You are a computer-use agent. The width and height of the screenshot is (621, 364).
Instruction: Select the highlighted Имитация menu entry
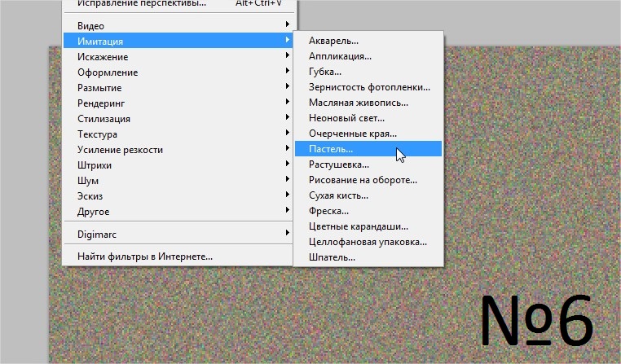[x=178, y=41]
